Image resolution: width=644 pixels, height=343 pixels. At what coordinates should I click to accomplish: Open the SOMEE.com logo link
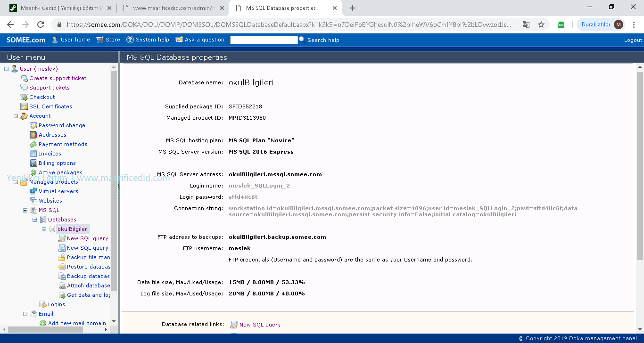coord(26,40)
